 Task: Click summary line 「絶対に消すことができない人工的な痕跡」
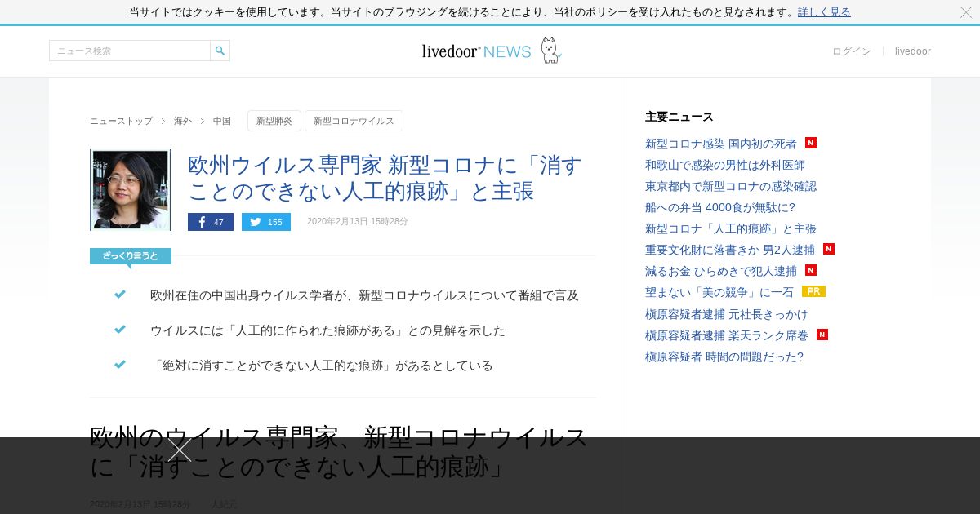point(322,366)
